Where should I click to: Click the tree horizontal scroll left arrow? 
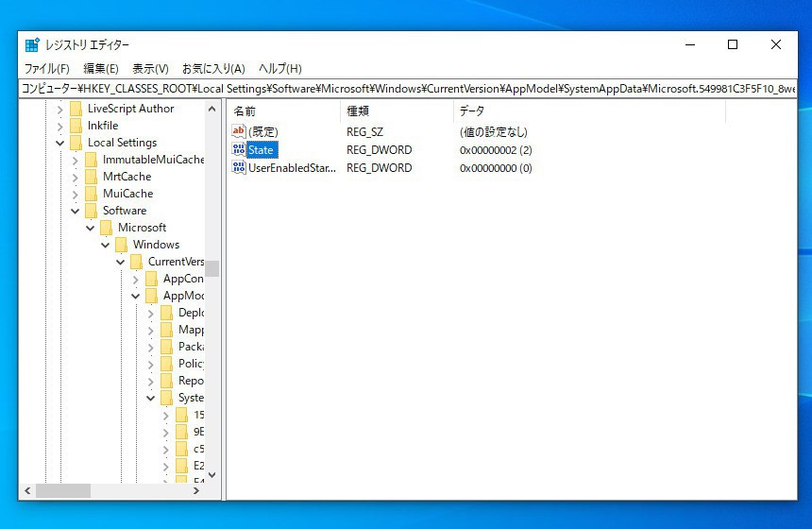tap(27, 490)
